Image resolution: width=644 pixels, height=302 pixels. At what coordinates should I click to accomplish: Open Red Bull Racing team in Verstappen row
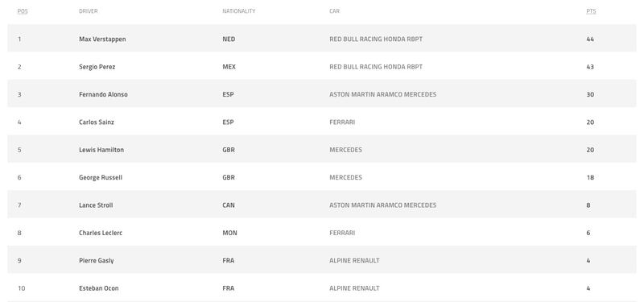tap(376, 39)
